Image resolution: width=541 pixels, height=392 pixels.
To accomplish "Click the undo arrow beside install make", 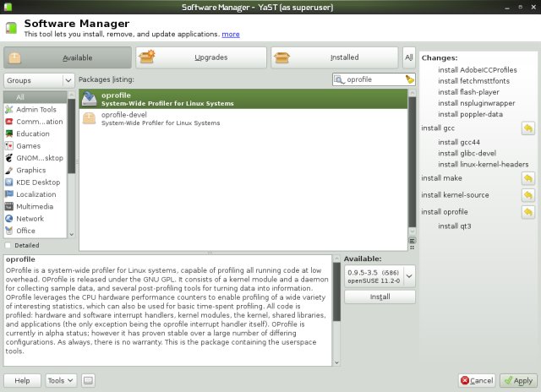I will (527, 178).
